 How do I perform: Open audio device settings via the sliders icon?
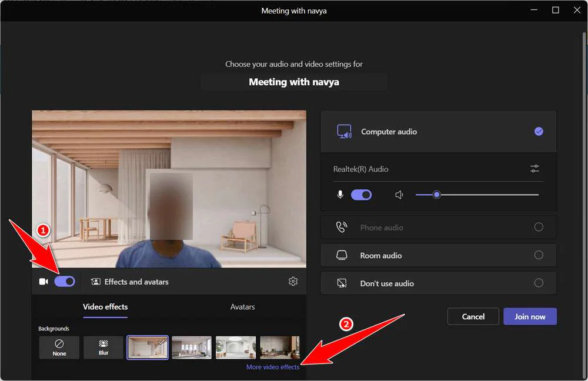(534, 168)
